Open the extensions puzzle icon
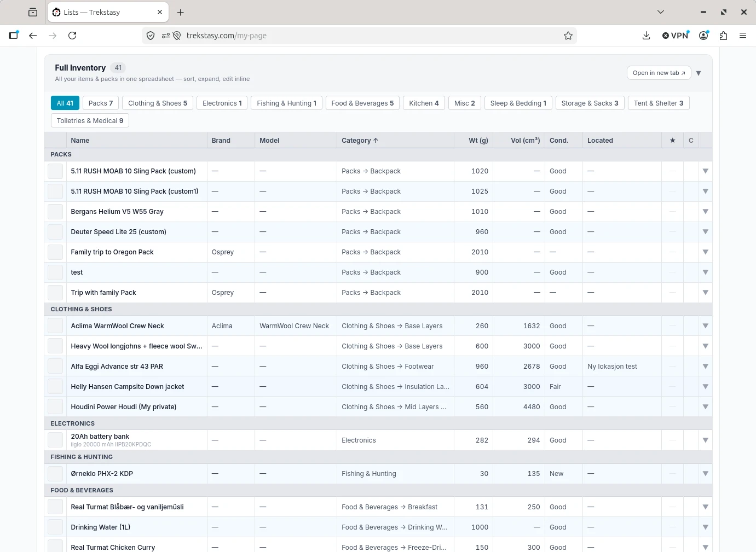The image size is (756, 552). click(x=724, y=36)
